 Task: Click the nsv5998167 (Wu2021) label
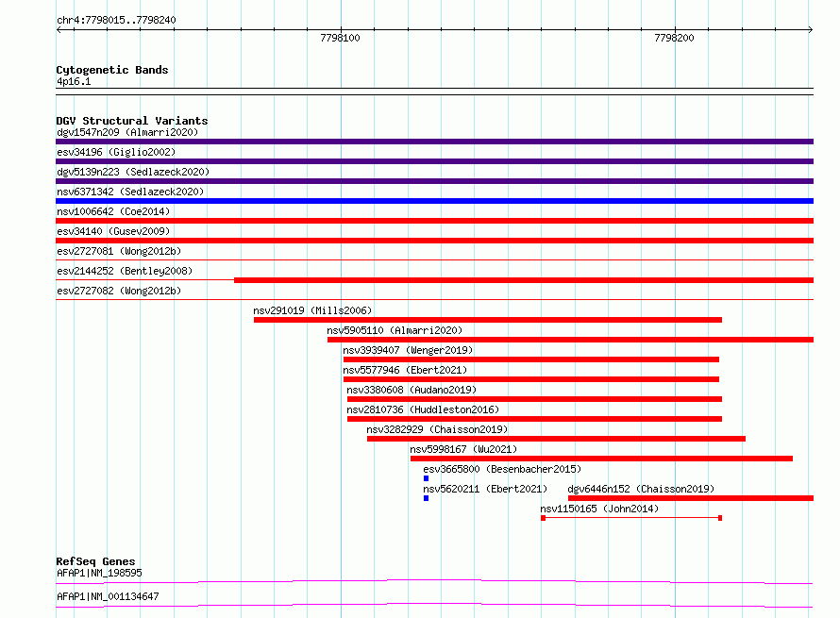(x=463, y=449)
